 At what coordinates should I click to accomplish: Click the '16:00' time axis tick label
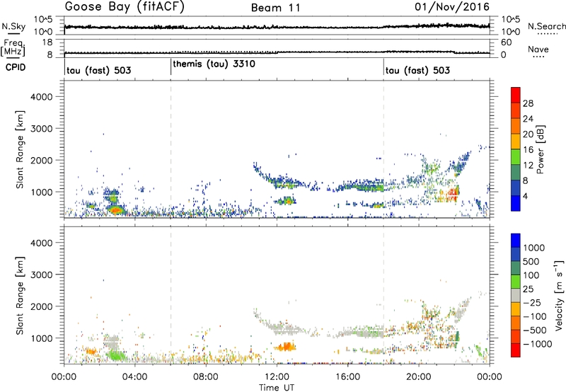coord(347,377)
